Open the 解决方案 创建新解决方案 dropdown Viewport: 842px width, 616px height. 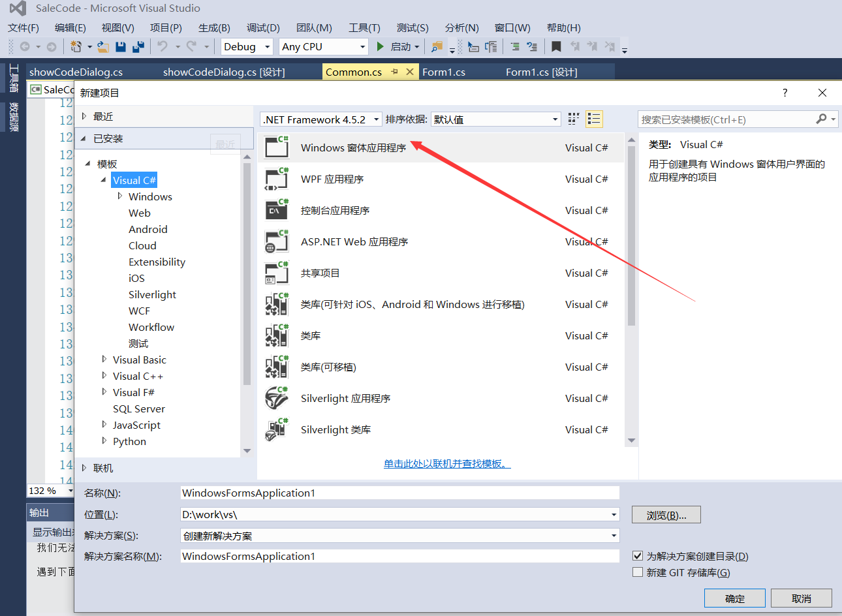point(614,536)
